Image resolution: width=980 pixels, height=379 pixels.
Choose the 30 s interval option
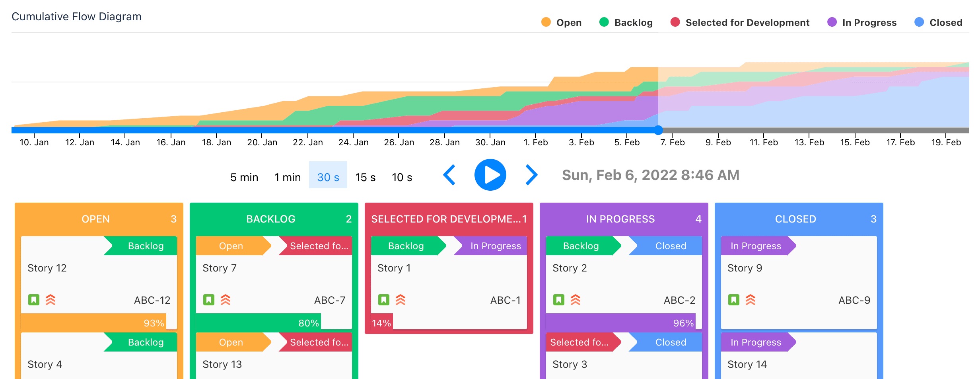coord(328,177)
